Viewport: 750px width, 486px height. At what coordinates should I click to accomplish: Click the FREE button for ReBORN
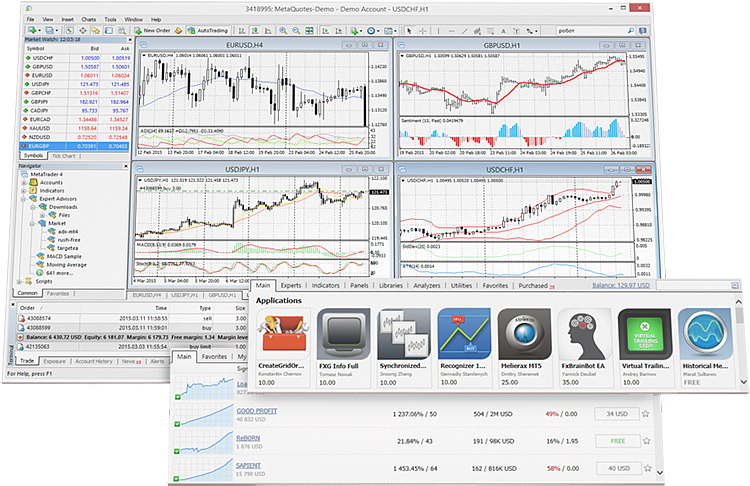coord(618,441)
